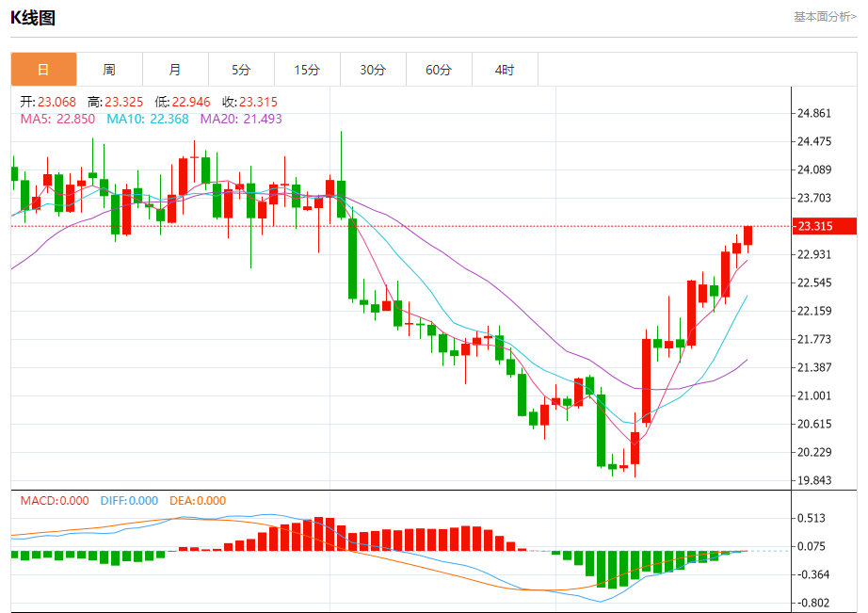Click the MA20: 21.493 indicator label
The height and width of the screenshot is (613, 868).
[241, 119]
